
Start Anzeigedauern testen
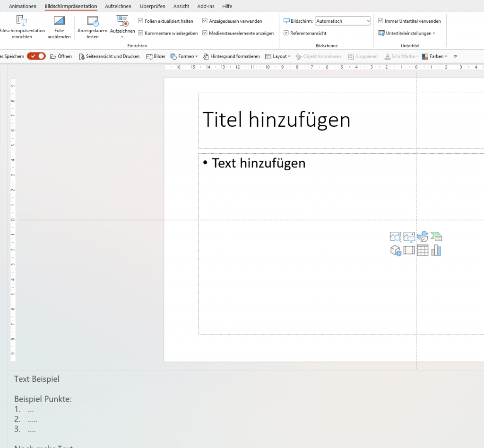click(x=92, y=27)
